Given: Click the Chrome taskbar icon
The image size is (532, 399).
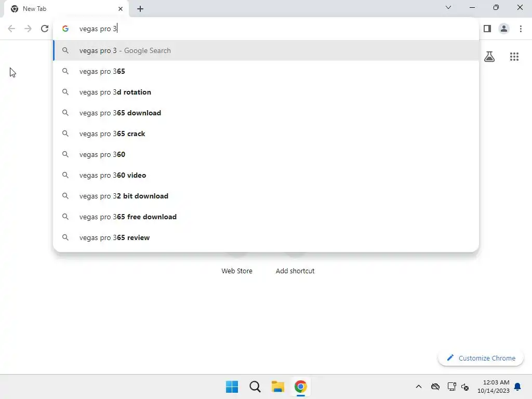Looking at the screenshot, I should click(301, 387).
